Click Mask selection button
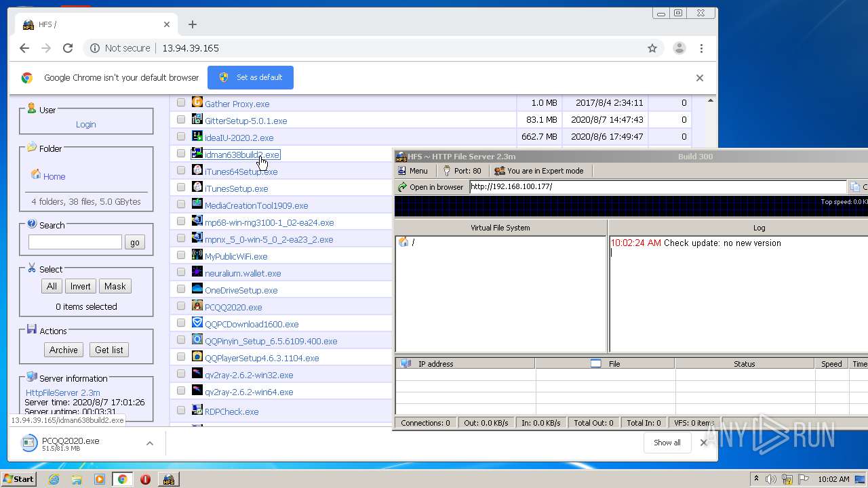Screen dimensions: 868x488 [115, 286]
